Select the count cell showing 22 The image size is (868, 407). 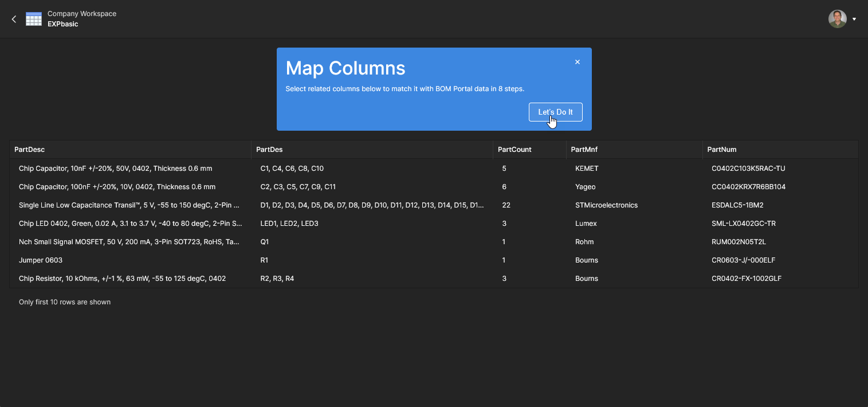(506, 205)
